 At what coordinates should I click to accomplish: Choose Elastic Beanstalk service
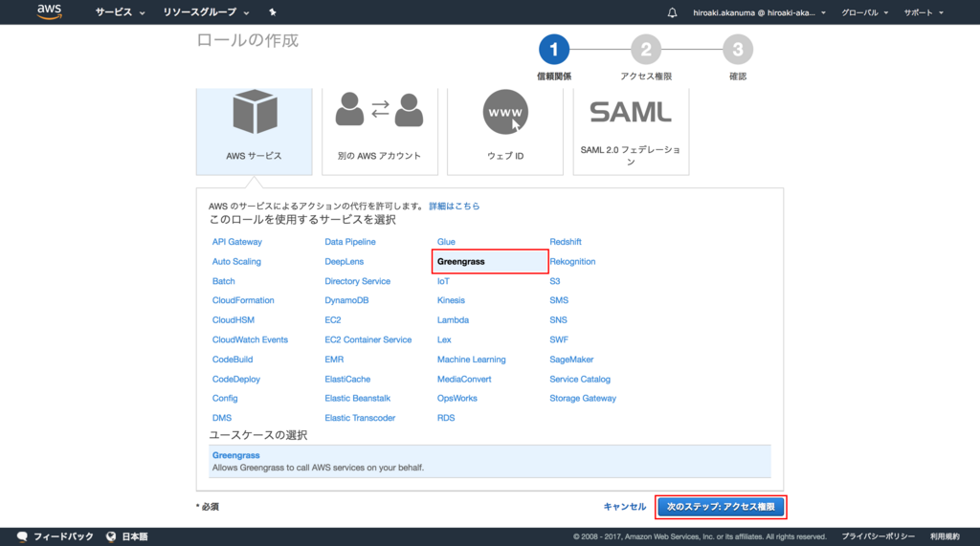[357, 398]
